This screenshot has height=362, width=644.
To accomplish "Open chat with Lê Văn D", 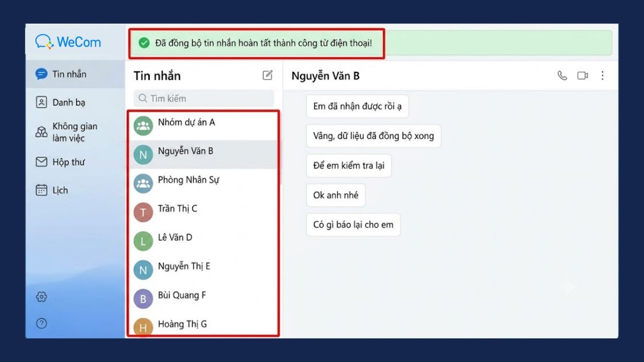I will tap(203, 241).
